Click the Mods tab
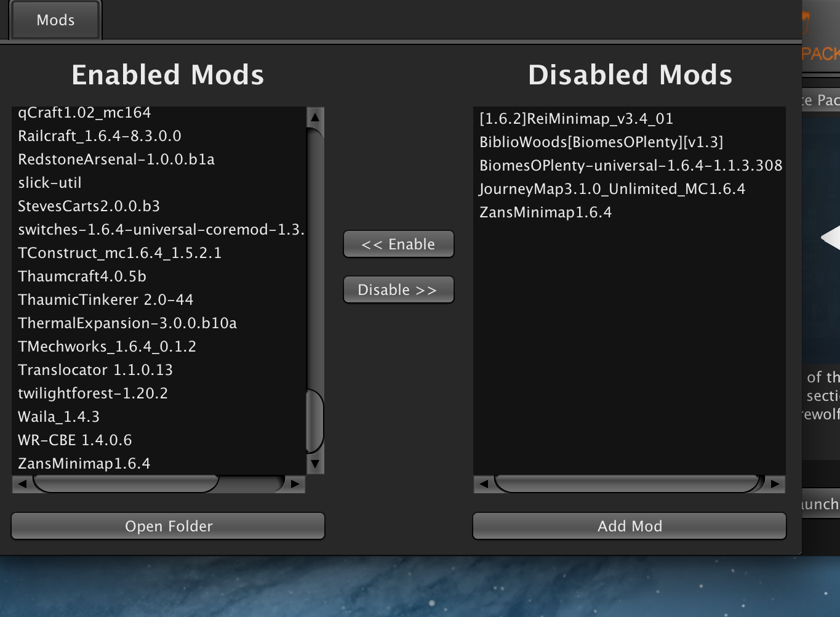 pyautogui.click(x=55, y=20)
